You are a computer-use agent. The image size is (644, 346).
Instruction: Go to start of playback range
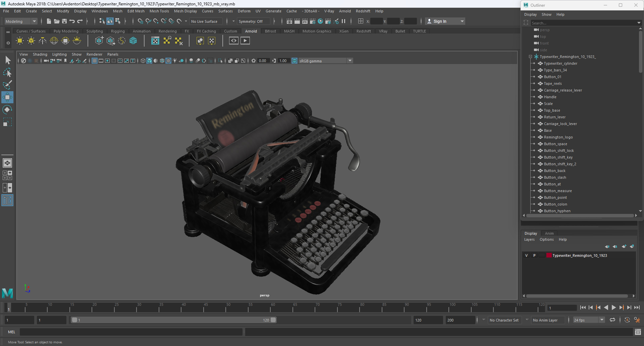pos(583,307)
